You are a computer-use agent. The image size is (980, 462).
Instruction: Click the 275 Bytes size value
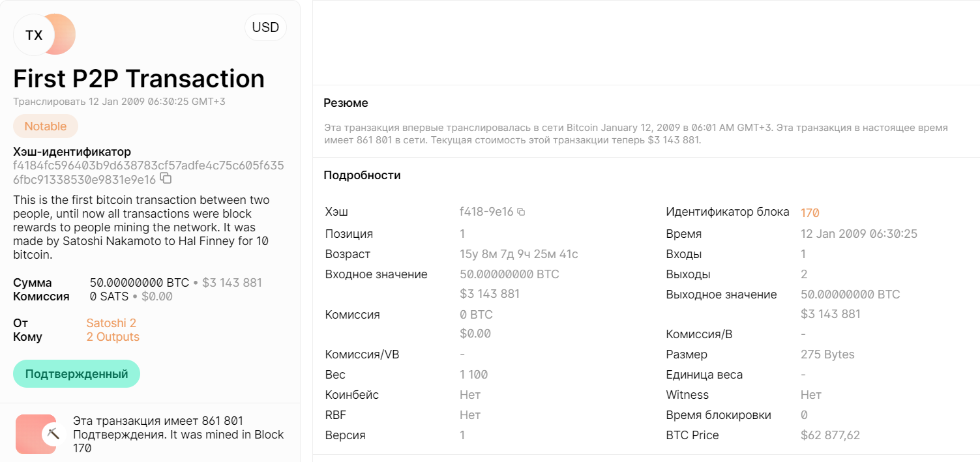827,354
